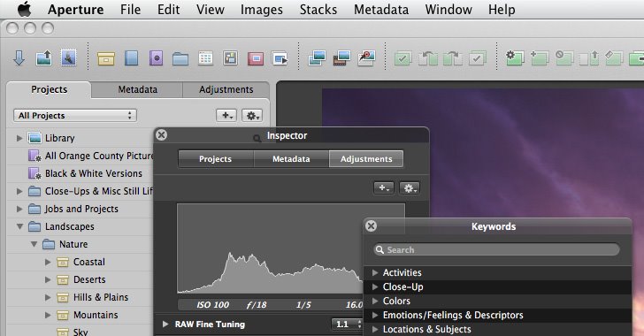Expand the Mountains project

click(48, 315)
